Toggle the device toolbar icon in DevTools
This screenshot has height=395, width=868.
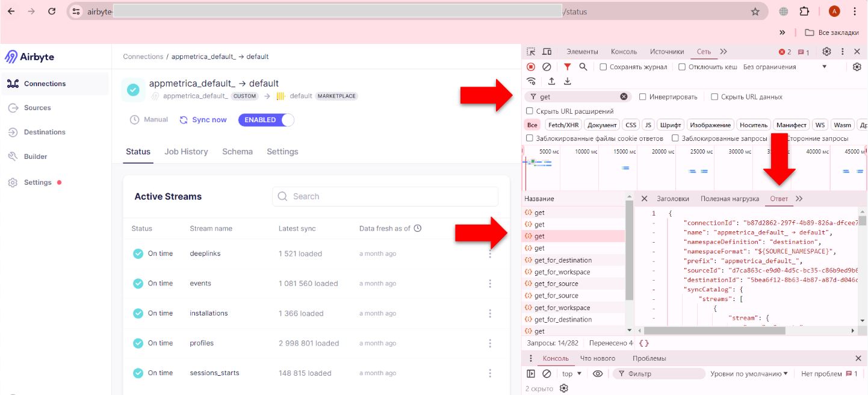pyautogui.click(x=547, y=52)
